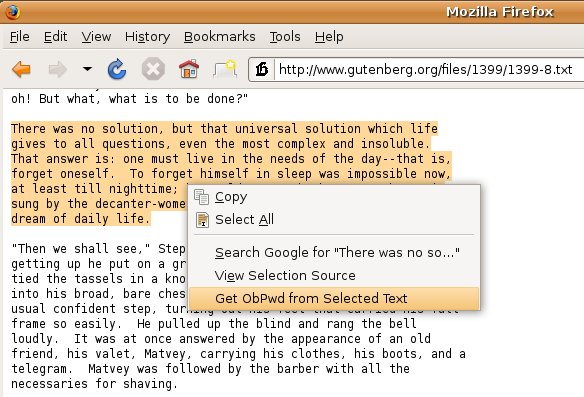The width and height of the screenshot is (584, 397).
Task: Choose Select All from context menu
Action: pos(334,219)
